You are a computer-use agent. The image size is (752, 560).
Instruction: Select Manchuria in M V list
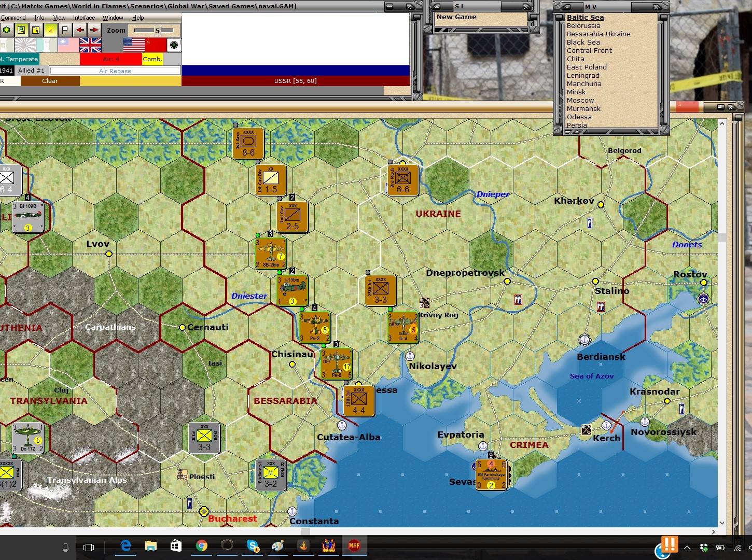(584, 83)
